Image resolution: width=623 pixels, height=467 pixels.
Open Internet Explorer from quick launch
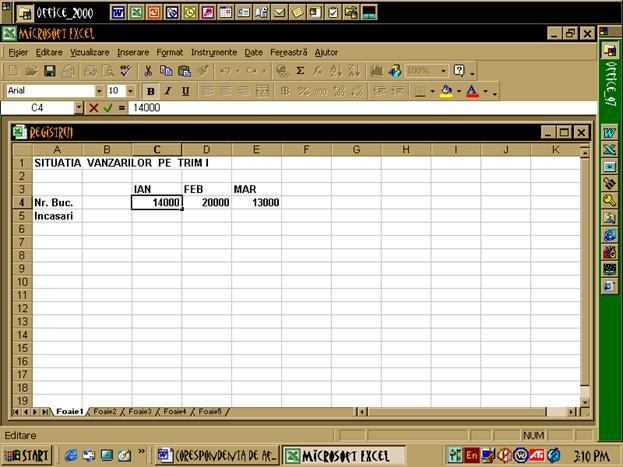pos(71,455)
